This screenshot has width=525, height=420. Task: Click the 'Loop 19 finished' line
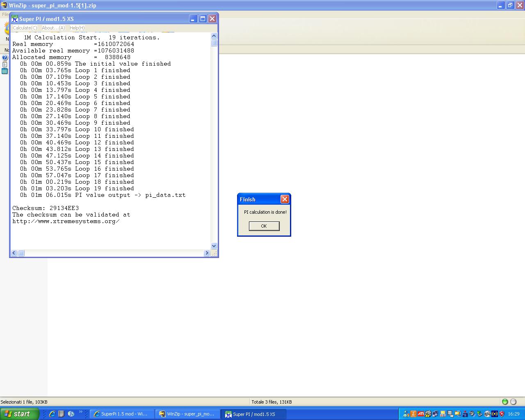(77, 188)
